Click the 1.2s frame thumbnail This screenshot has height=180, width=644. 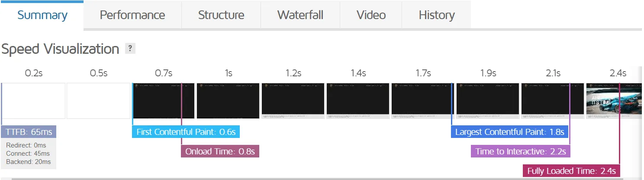pyautogui.click(x=293, y=101)
